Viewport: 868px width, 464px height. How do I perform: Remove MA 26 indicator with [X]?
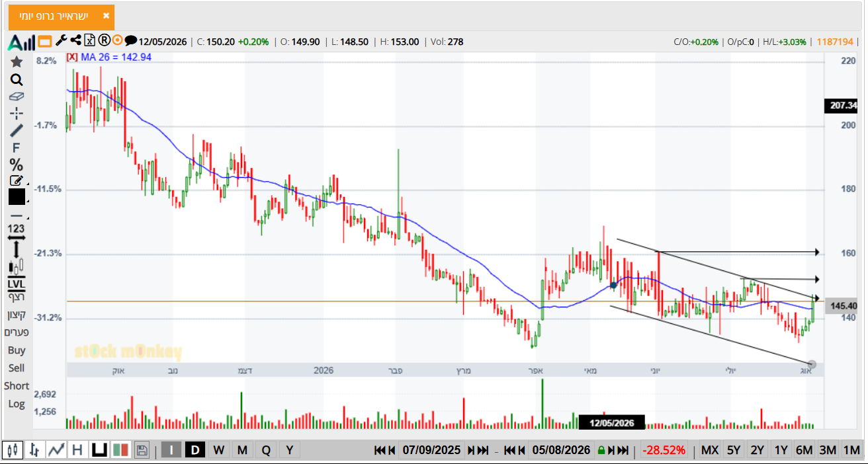click(73, 58)
